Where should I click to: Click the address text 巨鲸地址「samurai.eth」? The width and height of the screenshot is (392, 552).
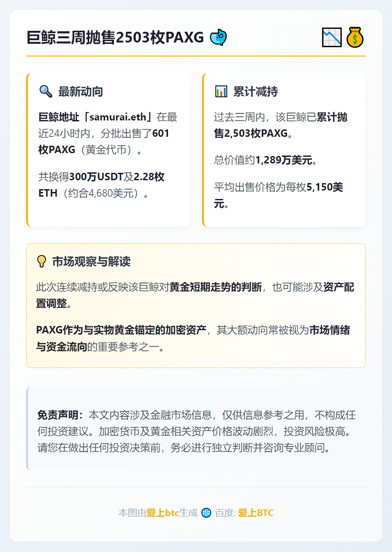point(95,117)
